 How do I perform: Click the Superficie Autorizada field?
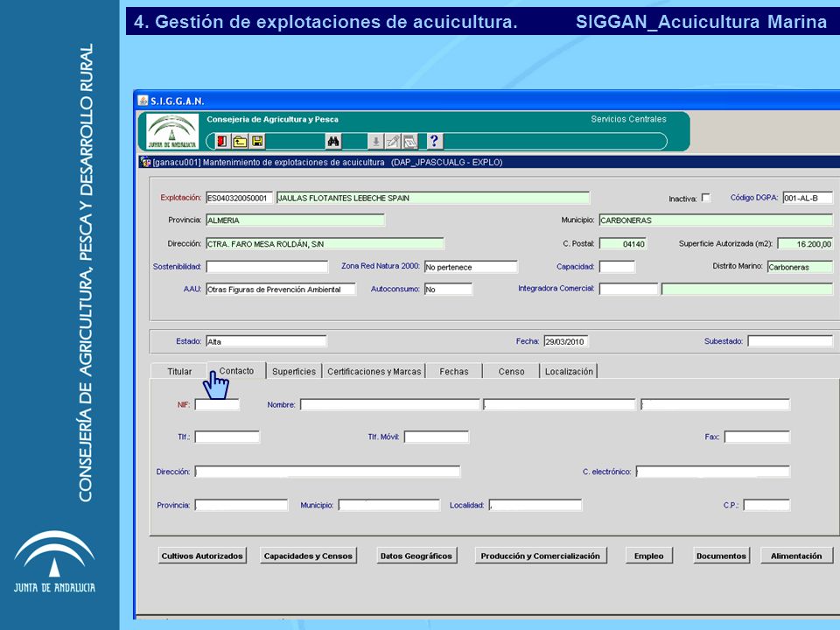coord(805,244)
